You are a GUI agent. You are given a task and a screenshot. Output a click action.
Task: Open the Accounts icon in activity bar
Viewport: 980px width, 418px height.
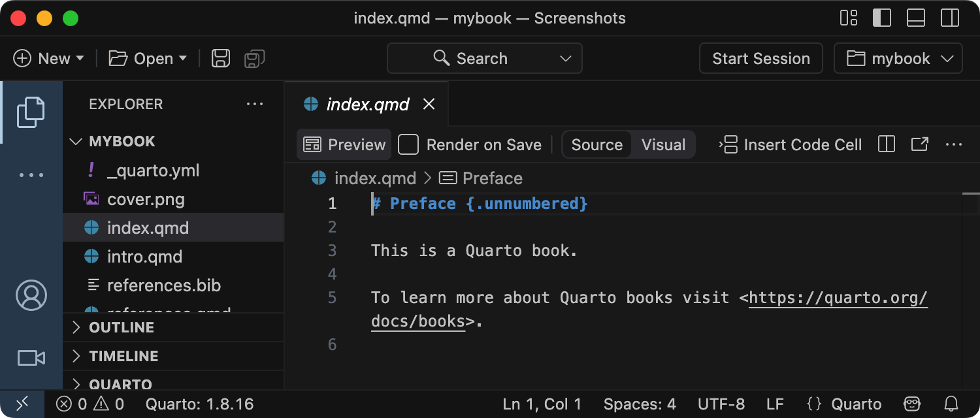coord(31,295)
